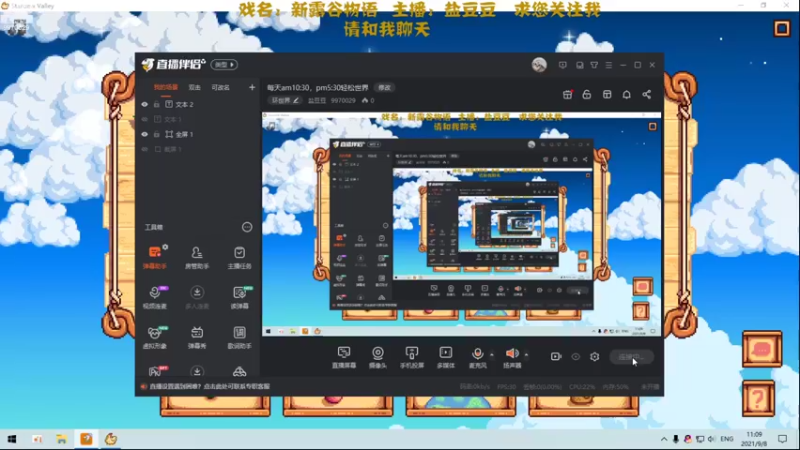800x450 pixels.
Task: Click the record video camera icon
Action: (x=556, y=357)
